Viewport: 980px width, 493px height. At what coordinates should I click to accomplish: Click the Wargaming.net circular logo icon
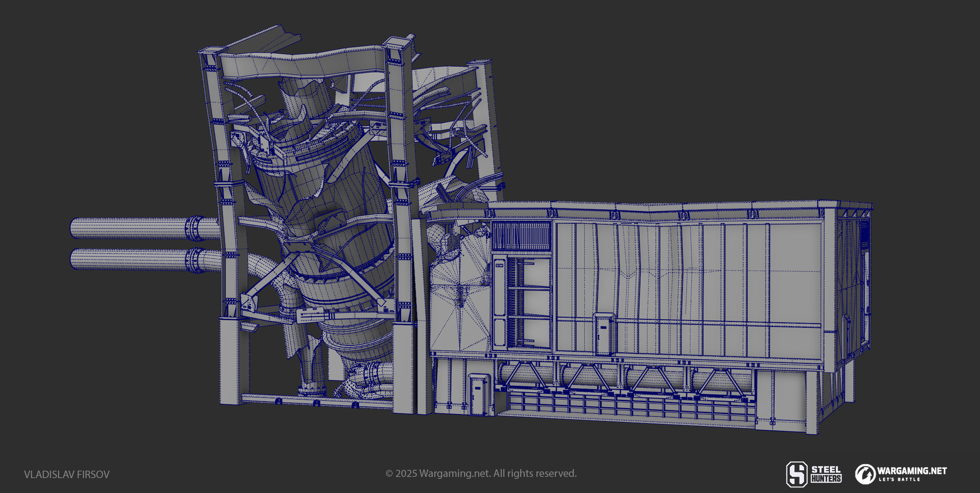point(865,474)
